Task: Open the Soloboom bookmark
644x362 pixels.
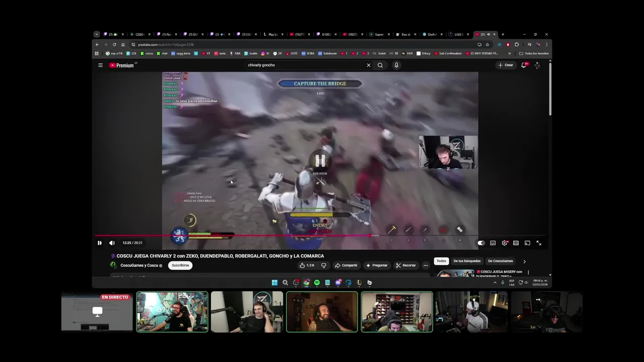Action: (328, 53)
